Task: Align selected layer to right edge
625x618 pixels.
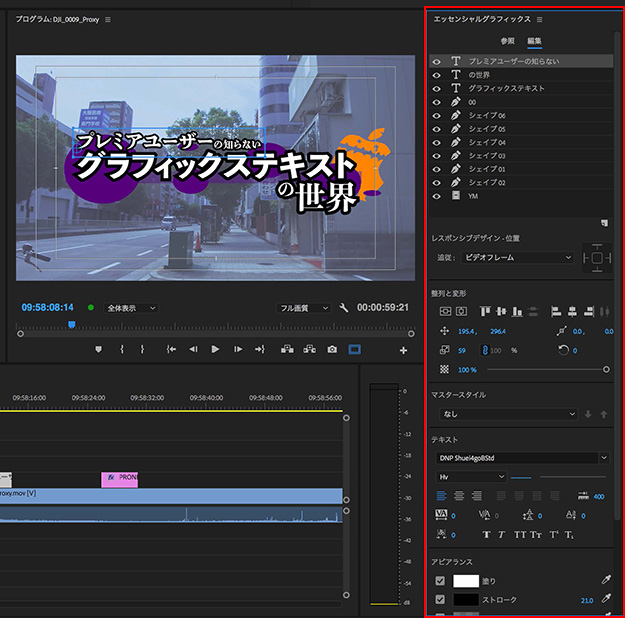Action: point(589,311)
